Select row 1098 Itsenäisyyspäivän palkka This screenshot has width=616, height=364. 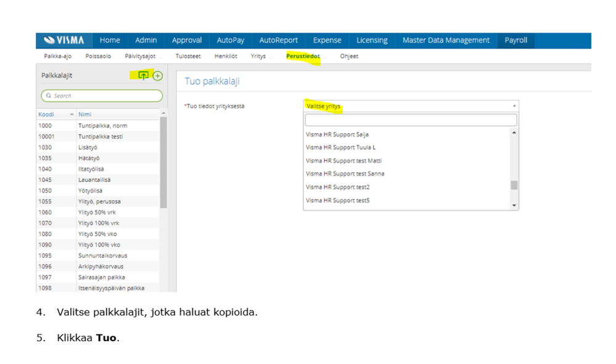[98, 288]
